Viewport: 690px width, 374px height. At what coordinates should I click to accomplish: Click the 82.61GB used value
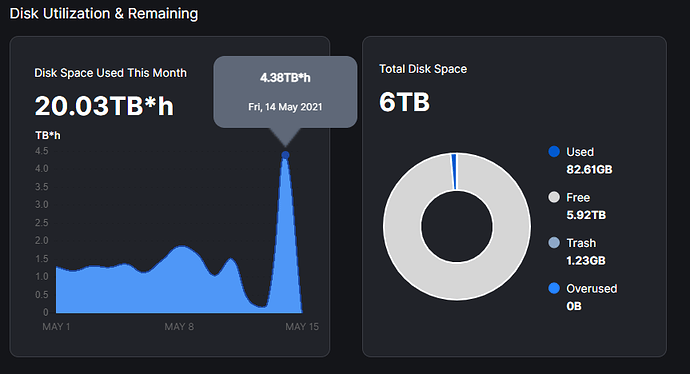pyautogui.click(x=589, y=169)
